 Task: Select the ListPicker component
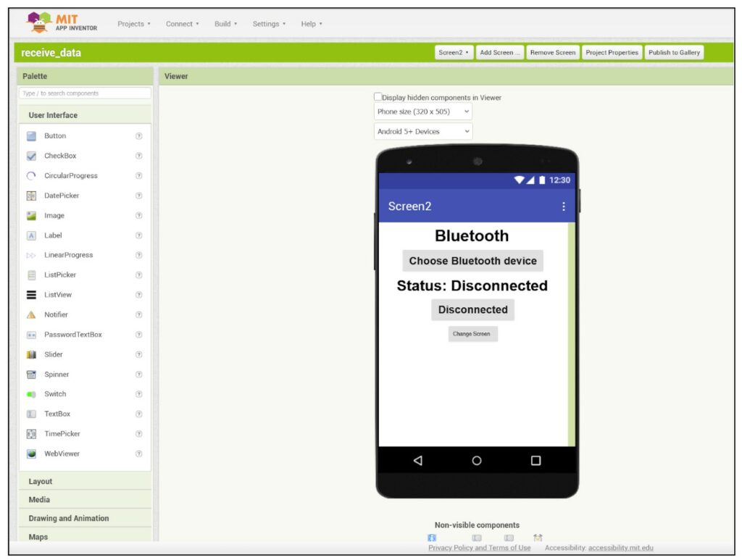click(x=60, y=275)
